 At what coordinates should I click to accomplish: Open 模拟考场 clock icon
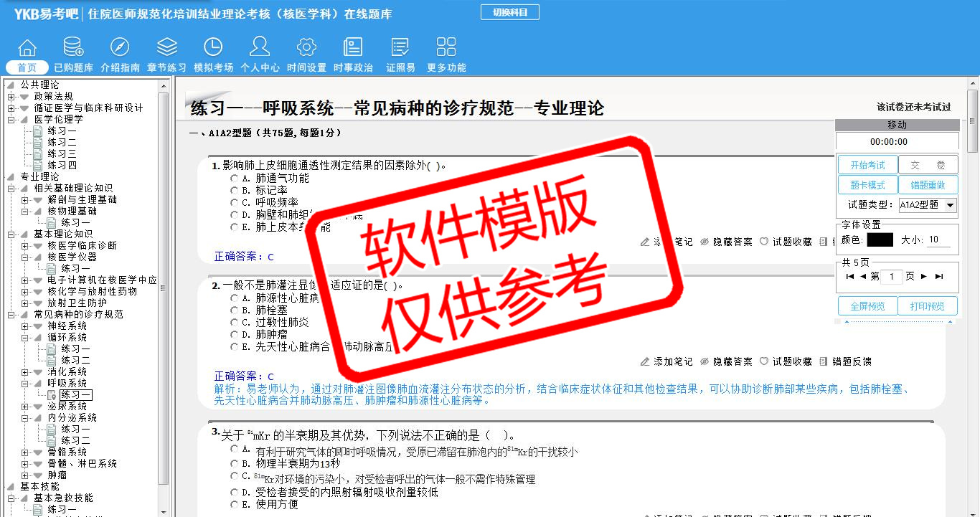click(213, 48)
